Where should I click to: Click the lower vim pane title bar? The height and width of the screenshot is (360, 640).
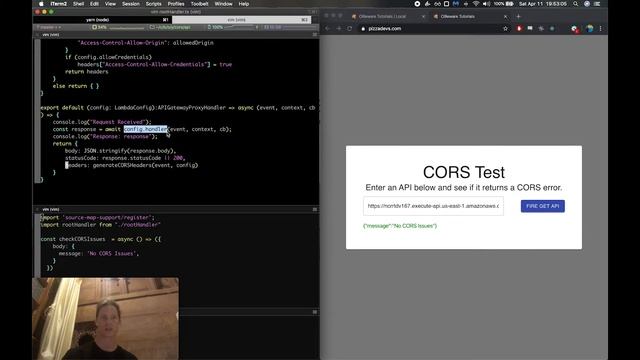coord(176,209)
